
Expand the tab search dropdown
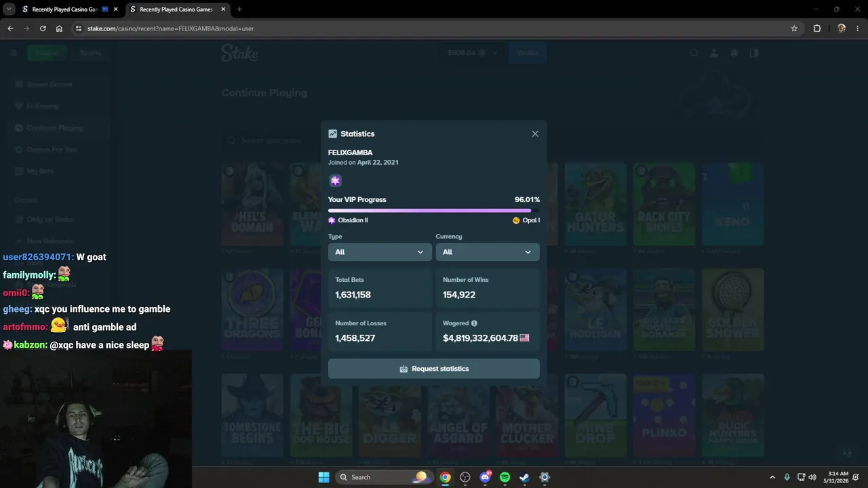(9, 9)
